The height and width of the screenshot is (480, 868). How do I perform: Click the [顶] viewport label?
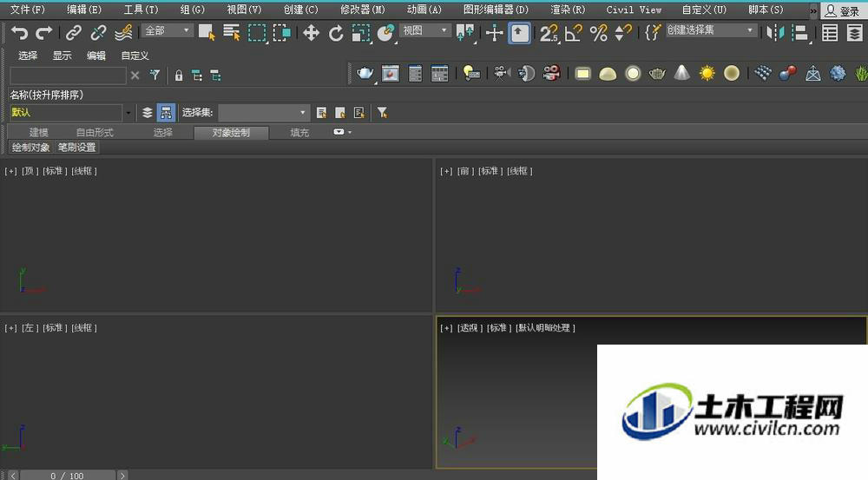coord(30,171)
